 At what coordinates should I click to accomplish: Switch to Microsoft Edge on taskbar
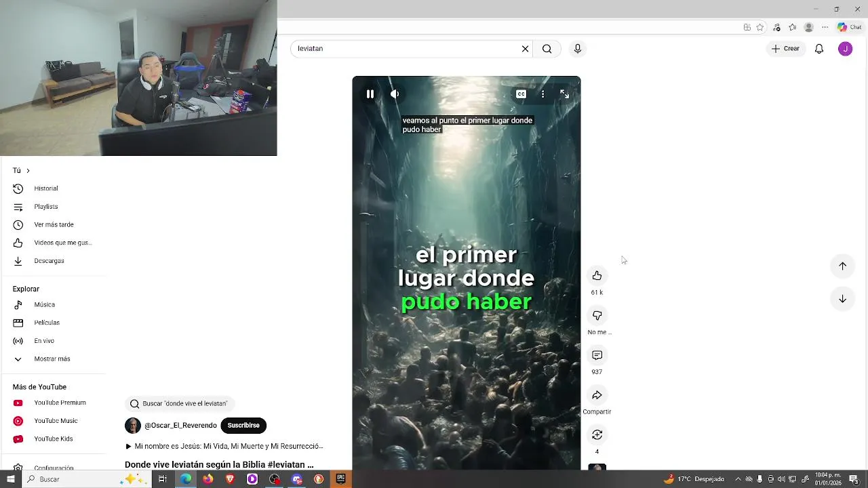click(185, 479)
